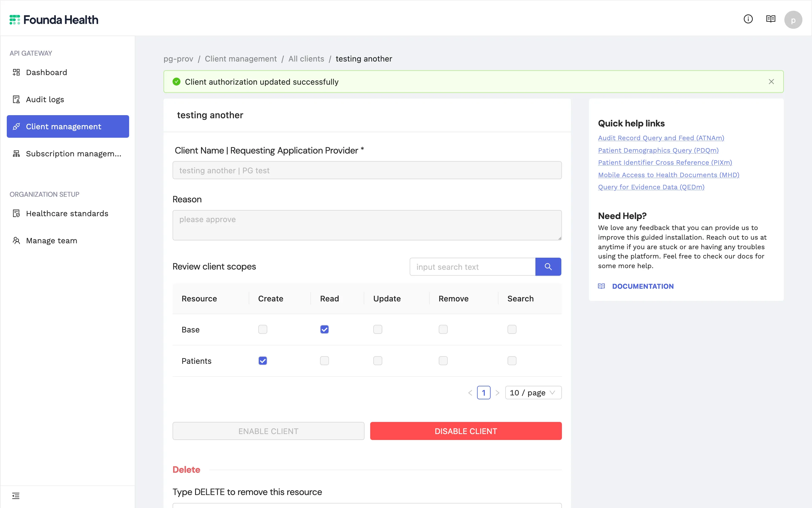Viewport: 812px width, 508px height.
Task: Open the user avatar 'p' menu
Action: point(793,20)
